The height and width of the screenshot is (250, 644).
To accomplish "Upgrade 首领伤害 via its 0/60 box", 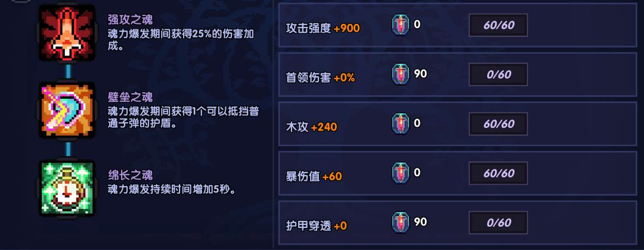I will click(x=499, y=74).
